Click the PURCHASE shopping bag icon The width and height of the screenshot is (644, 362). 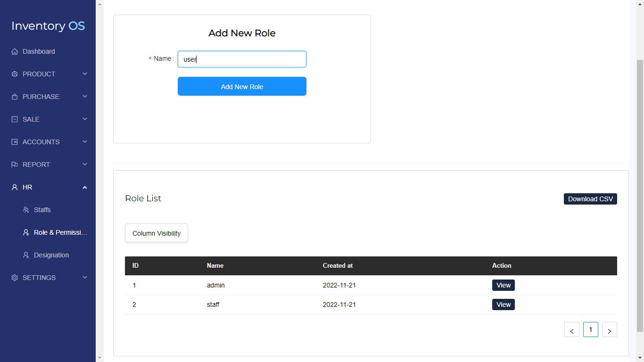[x=15, y=97]
